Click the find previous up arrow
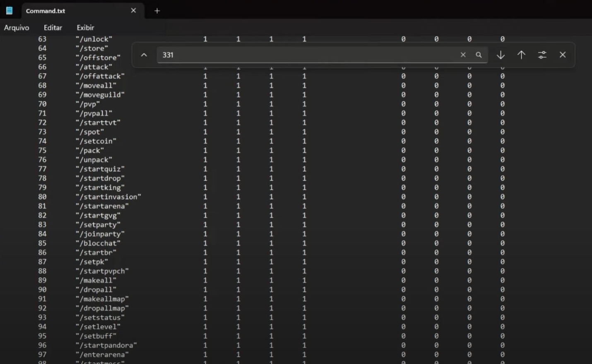Image resolution: width=592 pixels, height=364 pixels. pos(521,55)
